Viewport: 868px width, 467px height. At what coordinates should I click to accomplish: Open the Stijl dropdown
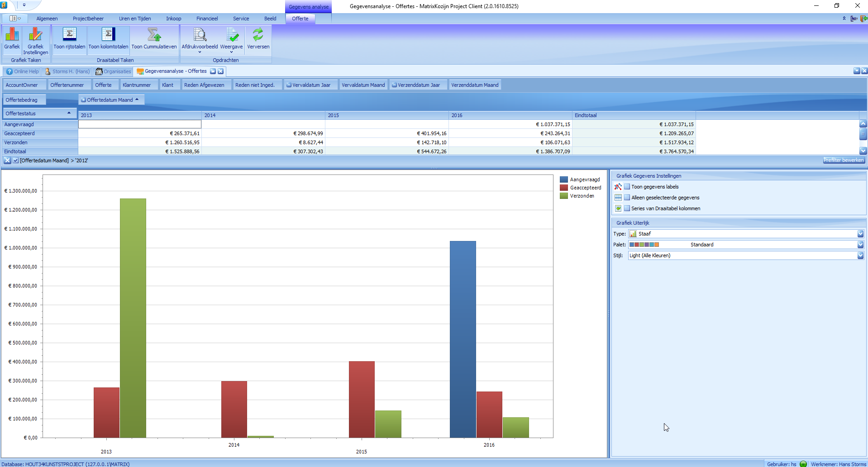pos(860,255)
